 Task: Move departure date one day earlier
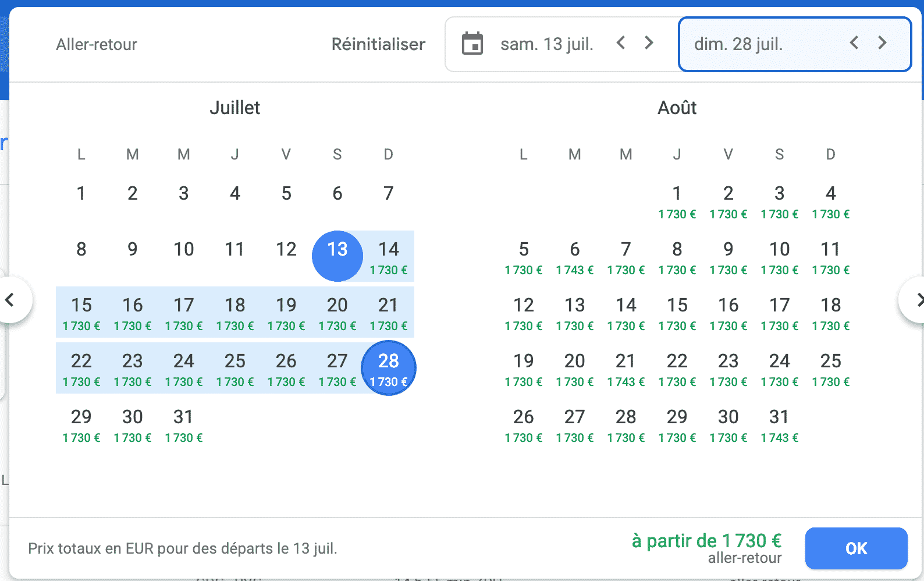(x=621, y=43)
